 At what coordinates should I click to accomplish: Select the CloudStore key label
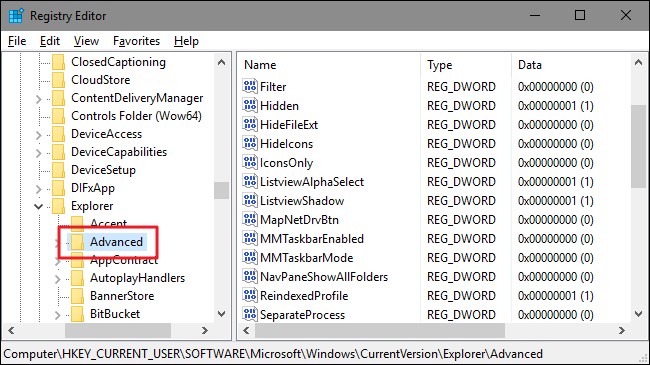tap(100, 80)
